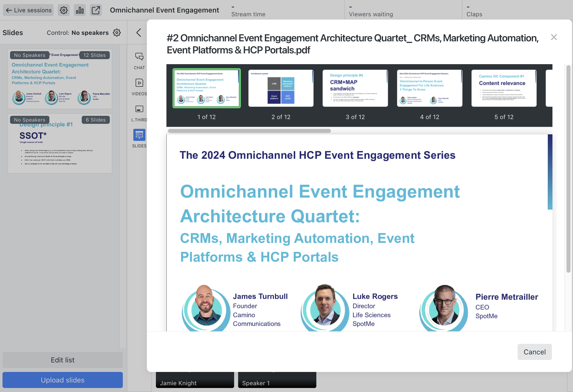Select slide thumbnail 2 of 12
Viewport: 573px width, 392px height.
(x=281, y=88)
